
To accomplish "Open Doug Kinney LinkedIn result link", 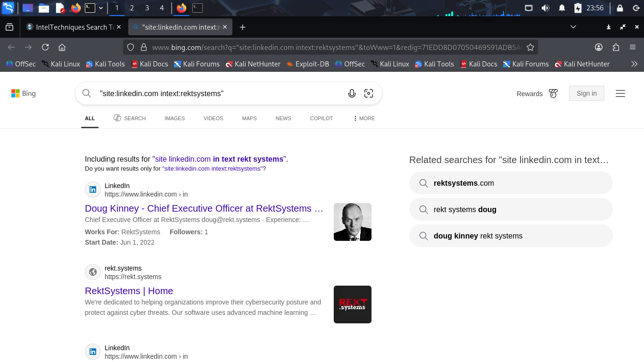I will click(x=204, y=208).
